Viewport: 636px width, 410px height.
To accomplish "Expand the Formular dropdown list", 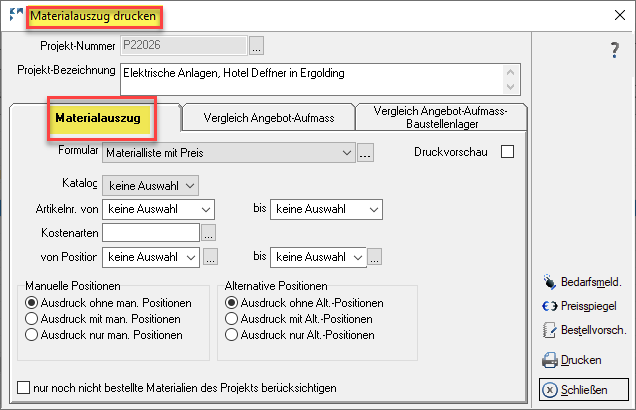I will (x=347, y=153).
